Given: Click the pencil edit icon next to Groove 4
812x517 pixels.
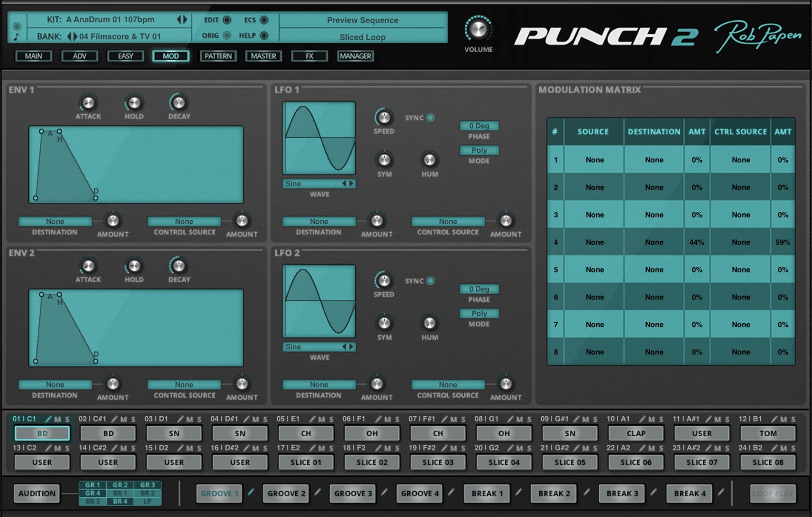Looking at the screenshot, I should pos(451,492).
